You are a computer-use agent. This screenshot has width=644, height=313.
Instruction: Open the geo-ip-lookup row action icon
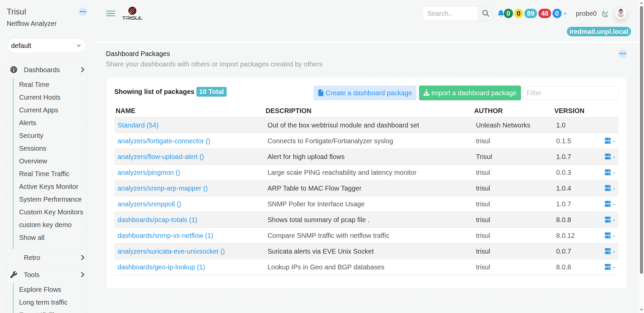tap(609, 267)
